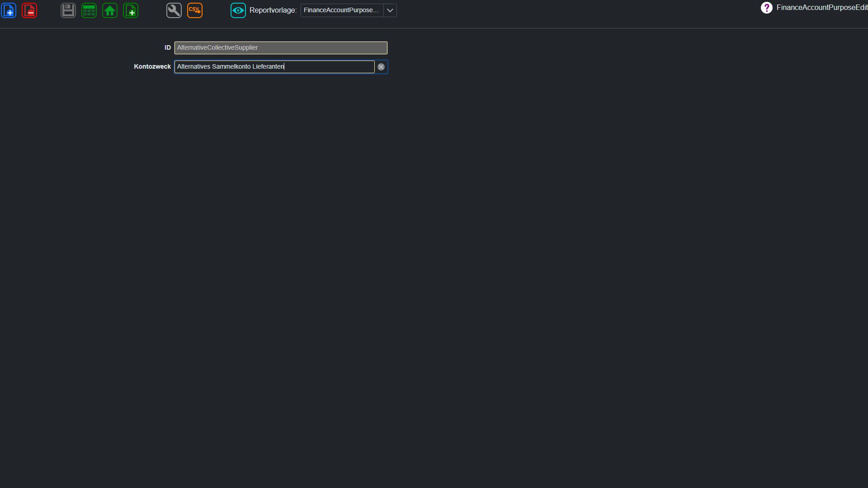Clear the Kontozweck field with X button
868x488 pixels.
(x=381, y=67)
